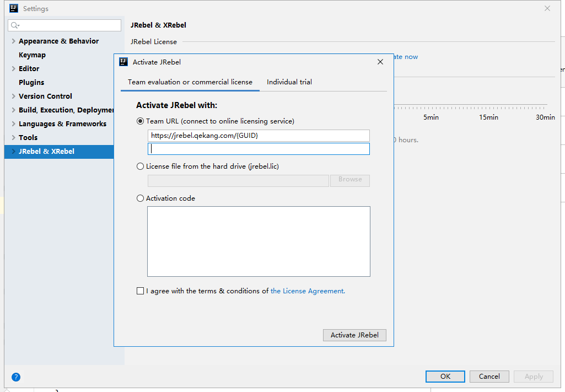Screen dimensions: 565x392
Task: Select License file from hard drive option
Action: [x=140, y=167]
